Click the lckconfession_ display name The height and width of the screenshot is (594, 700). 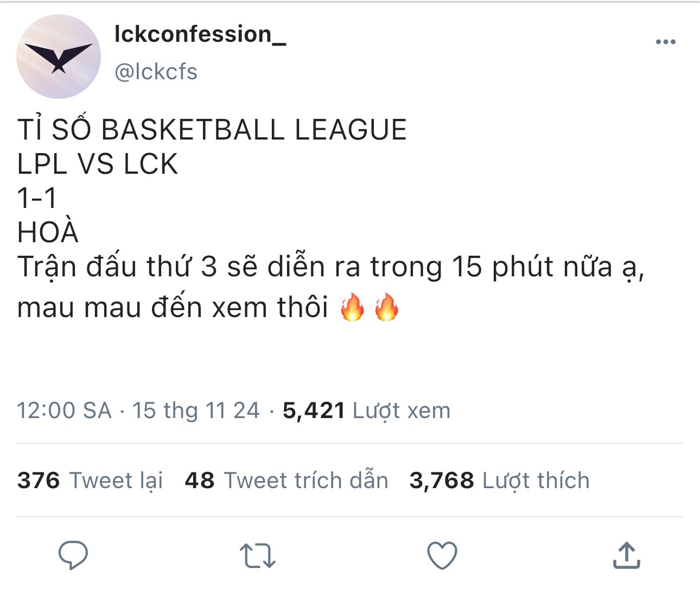(200, 35)
